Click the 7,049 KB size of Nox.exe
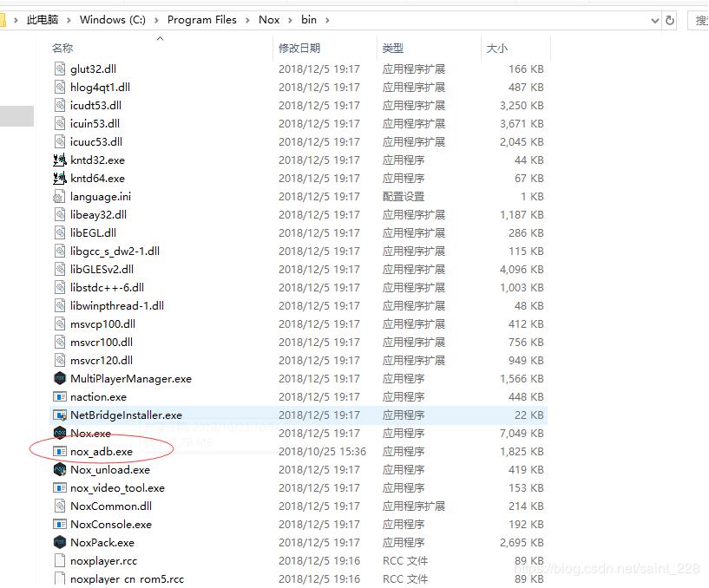Viewport: 709px width, 588px height. (522, 433)
